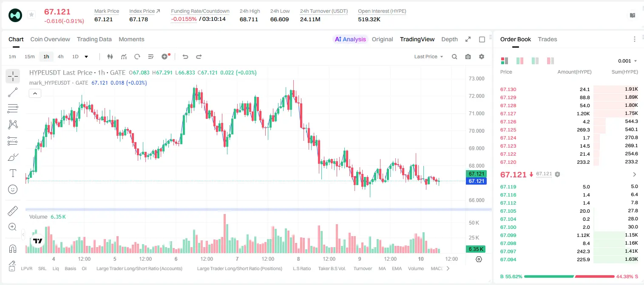Show only sell orders in the order book
This screenshot has width=644, height=285.
(x=550, y=61)
